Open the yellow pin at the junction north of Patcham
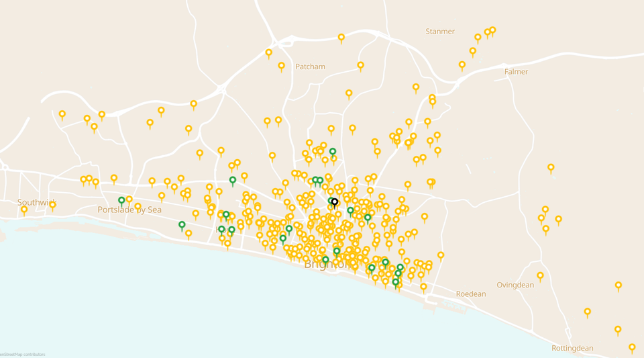644x358 pixels. point(341,39)
